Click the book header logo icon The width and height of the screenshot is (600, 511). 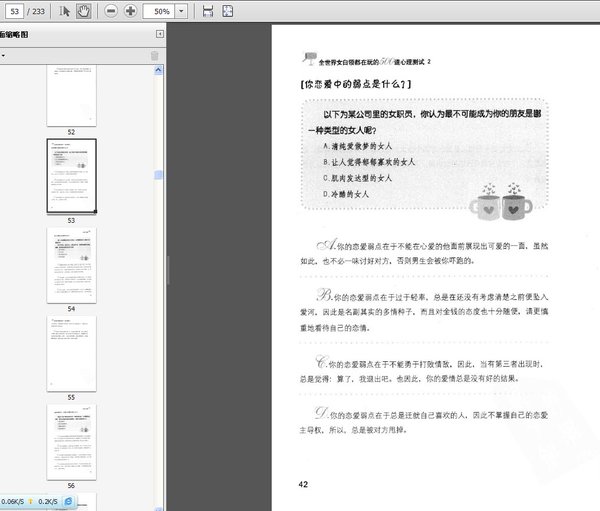[x=310, y=59]
